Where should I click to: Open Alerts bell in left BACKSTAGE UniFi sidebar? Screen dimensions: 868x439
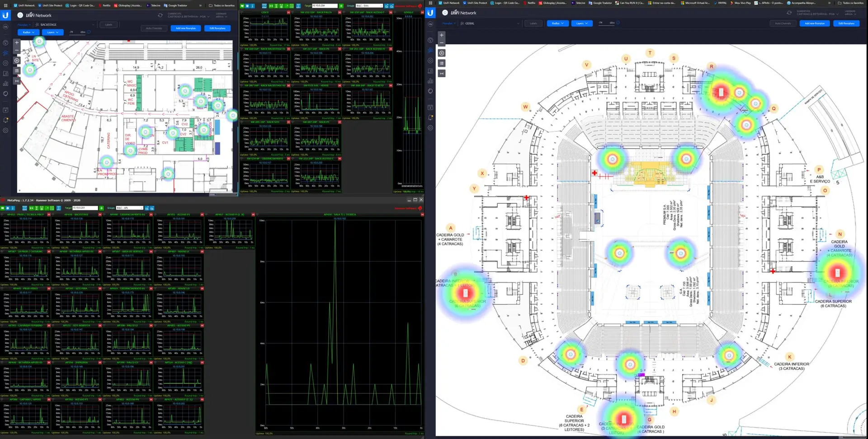(x=5, y=120)
